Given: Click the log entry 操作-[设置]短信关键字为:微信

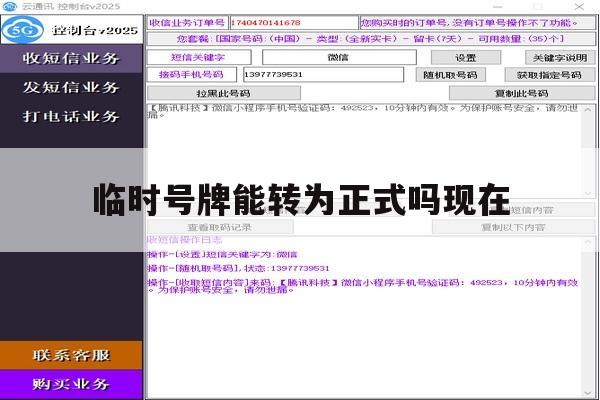Looking at the screenshot, I should 222,255.
